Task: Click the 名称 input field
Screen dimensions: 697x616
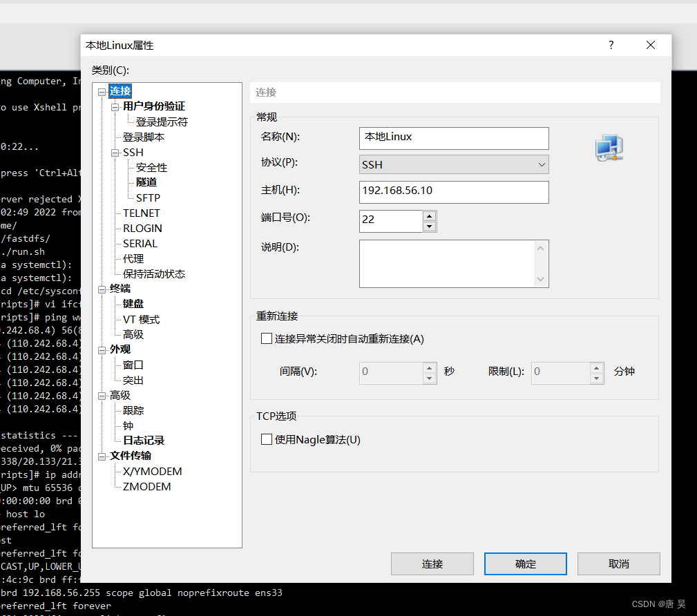Action: pos(454,138)
